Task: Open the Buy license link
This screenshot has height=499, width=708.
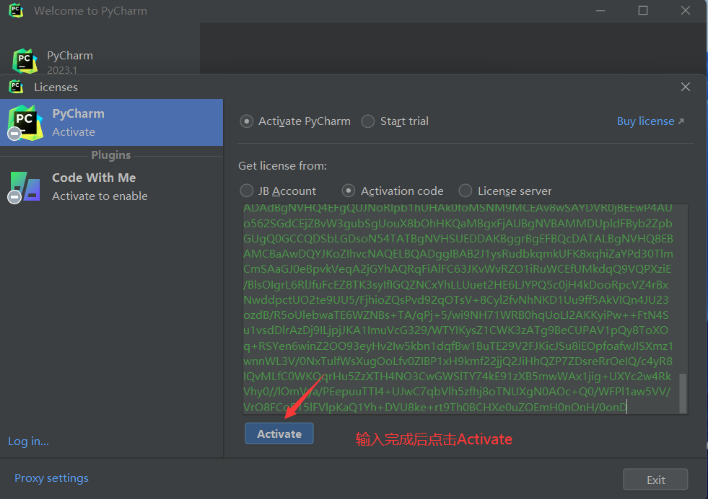Action: click(650, 121)
